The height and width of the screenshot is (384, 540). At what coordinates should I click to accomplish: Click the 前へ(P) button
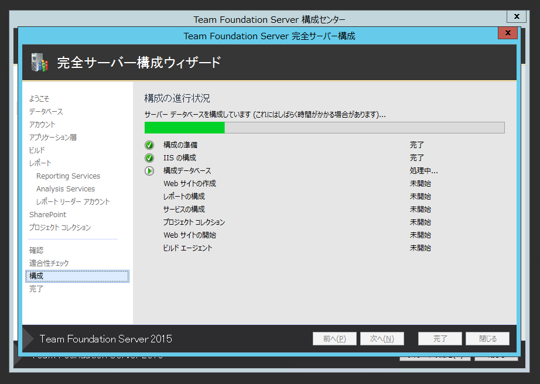[x=334, y=339]
